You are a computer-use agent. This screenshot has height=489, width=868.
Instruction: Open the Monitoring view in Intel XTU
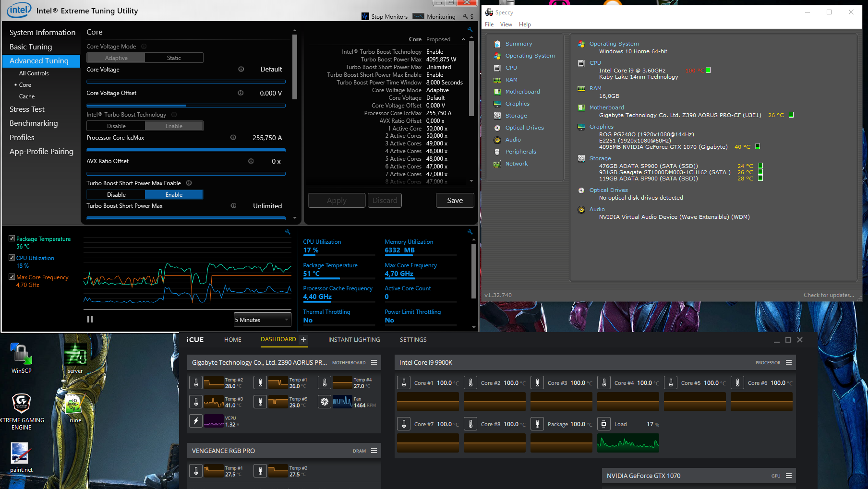434,16
